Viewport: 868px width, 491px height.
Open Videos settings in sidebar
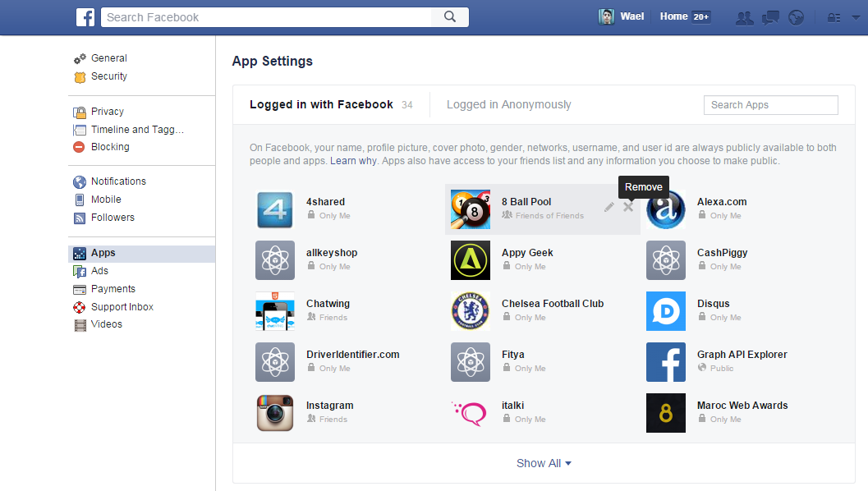point(106,324)
